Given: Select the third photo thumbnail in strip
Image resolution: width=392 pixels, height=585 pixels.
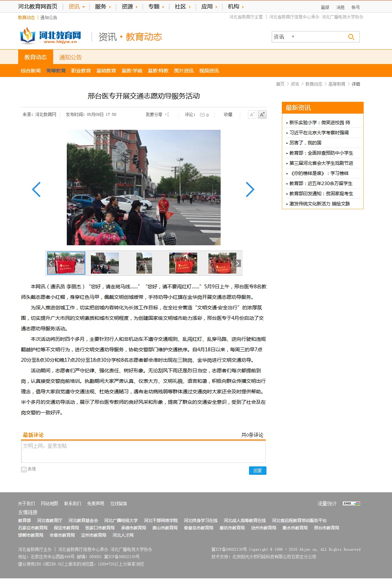Looking at the screenshot, I should [x=144, y=263].
